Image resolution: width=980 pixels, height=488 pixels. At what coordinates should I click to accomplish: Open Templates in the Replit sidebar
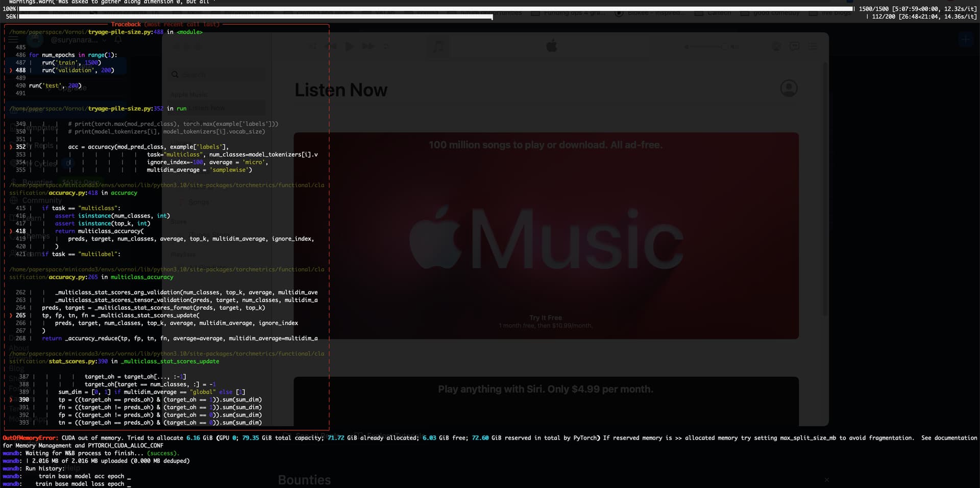[x=34, y=128]
